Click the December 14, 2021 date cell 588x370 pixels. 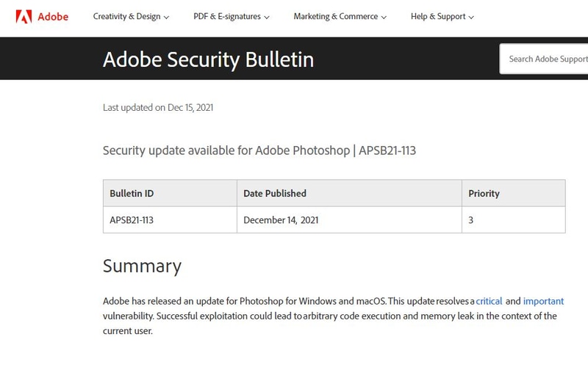281,220
